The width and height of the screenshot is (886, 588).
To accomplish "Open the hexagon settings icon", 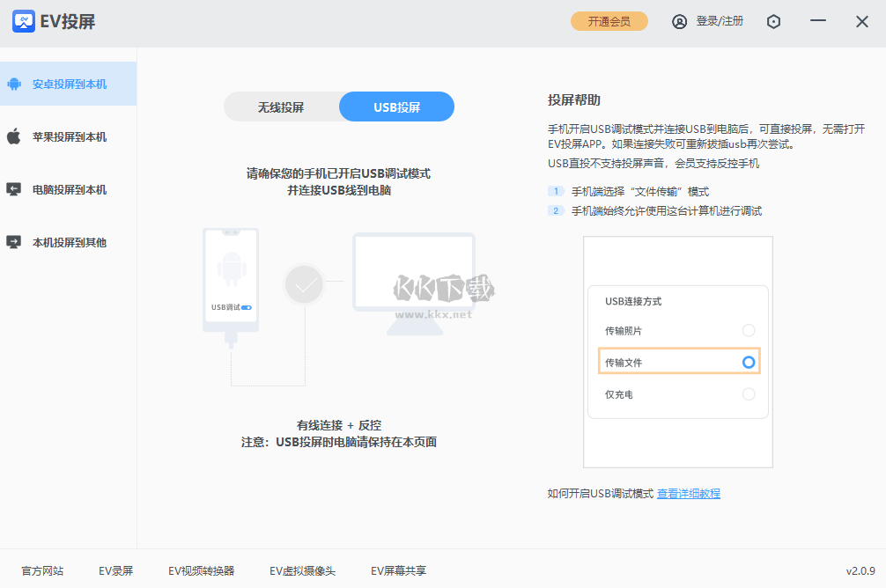I will 773,21.
